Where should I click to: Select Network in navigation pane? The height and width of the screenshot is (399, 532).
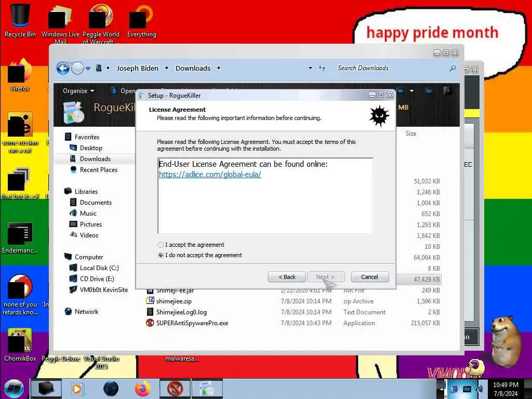click(x=86, y=312)
